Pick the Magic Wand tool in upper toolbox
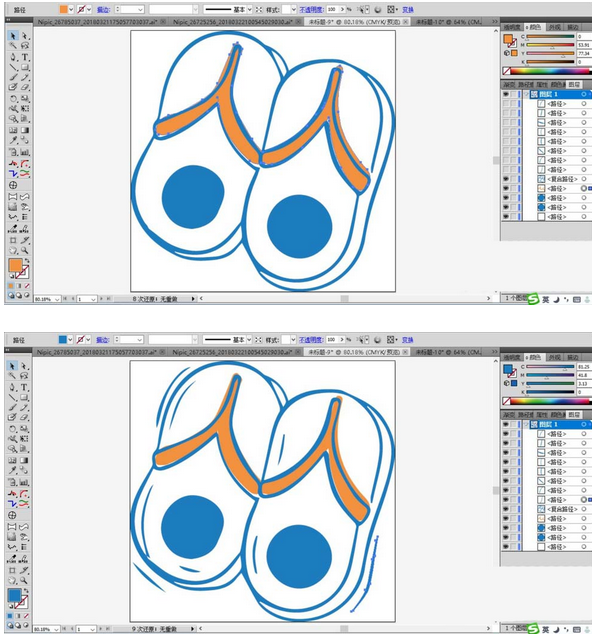This screenshot has height=634, width=592. (13, 46)
